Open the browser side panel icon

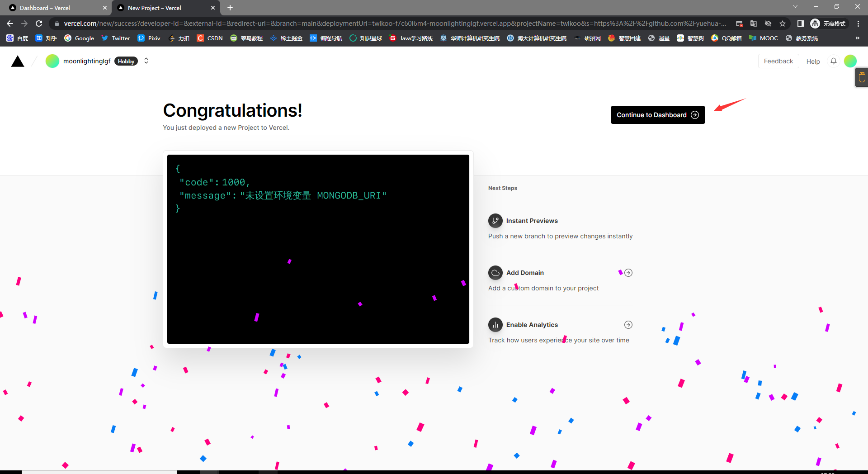pos(800,24)
